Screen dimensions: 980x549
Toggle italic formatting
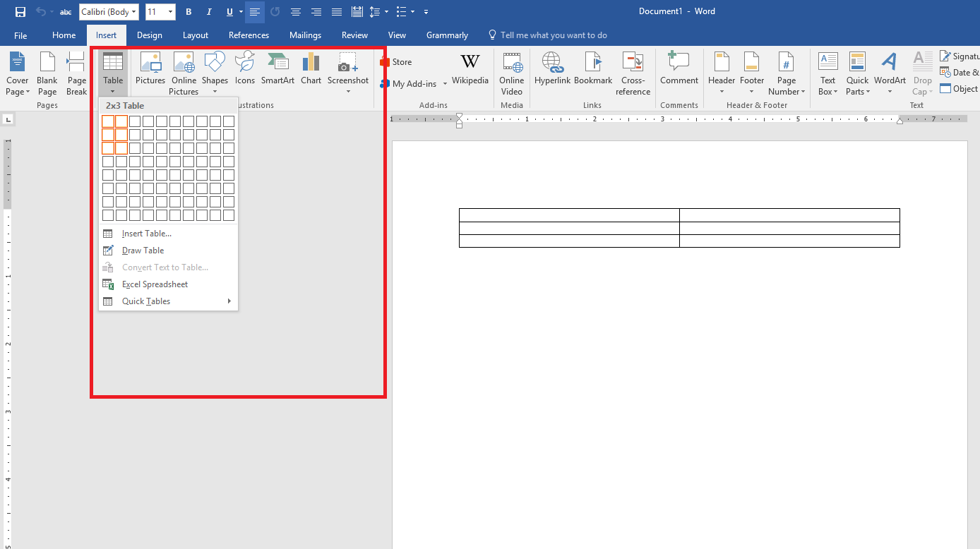[x=208, y=12]
